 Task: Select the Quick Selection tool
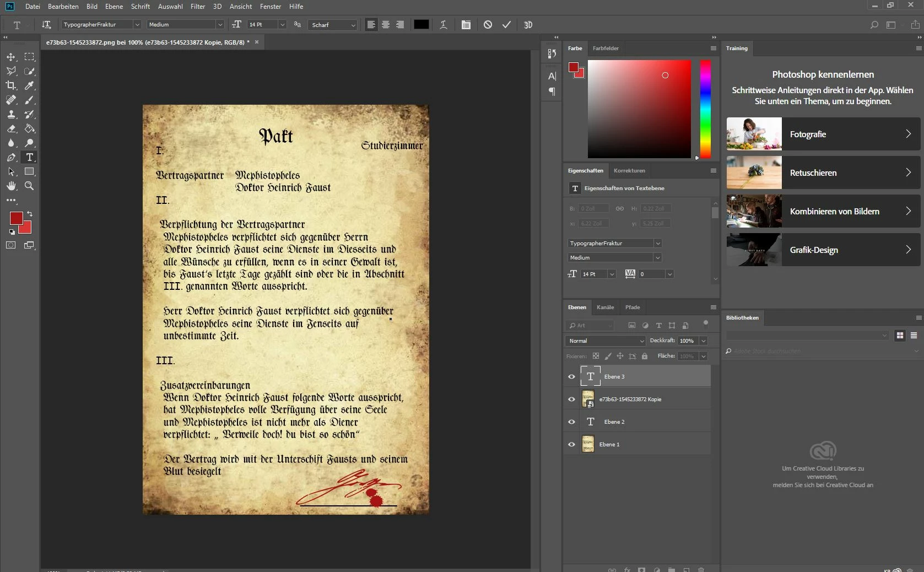click(x=29, y=71)
